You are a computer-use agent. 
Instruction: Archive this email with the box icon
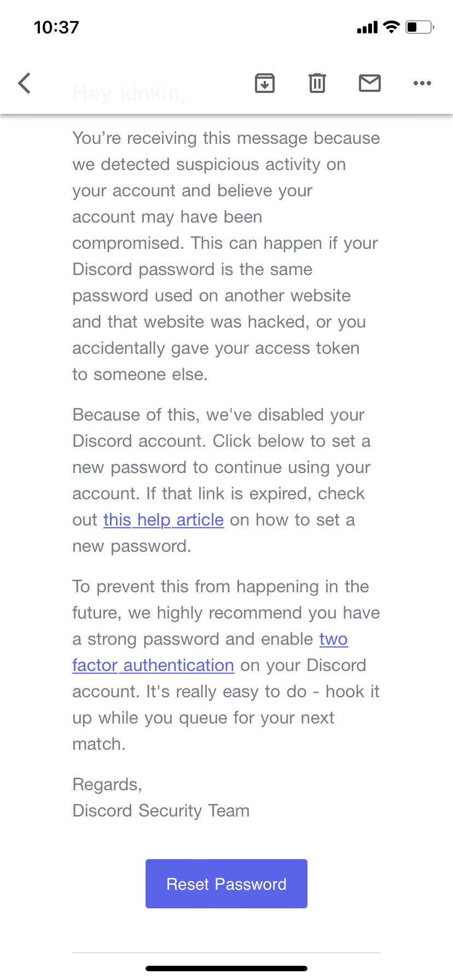click(x=265, y=83)
